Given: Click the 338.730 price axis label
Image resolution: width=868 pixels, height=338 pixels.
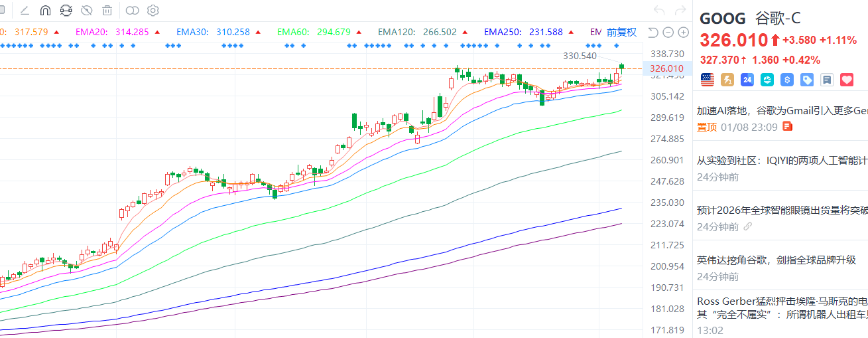Looking at the screenshot, I should pos(667,53).
